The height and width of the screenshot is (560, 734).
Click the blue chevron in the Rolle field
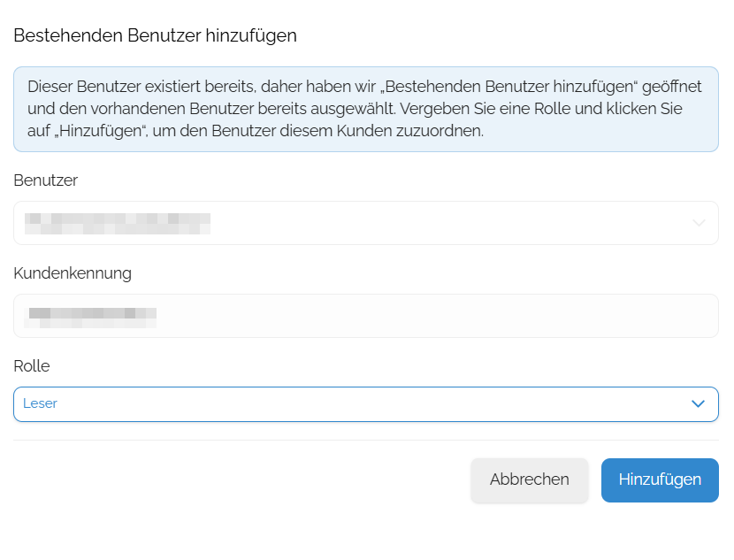[x=698, y=403]
